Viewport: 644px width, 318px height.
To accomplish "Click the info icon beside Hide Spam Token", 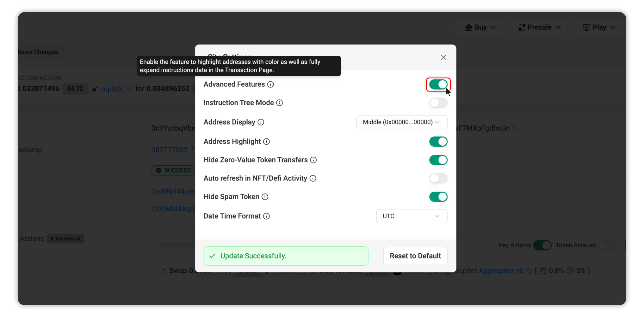I will (265, 197).
